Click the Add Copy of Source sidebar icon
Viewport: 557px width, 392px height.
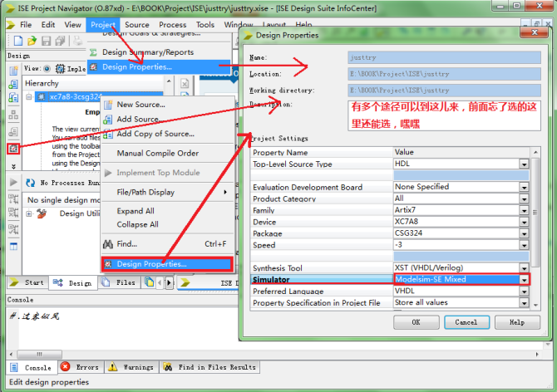click(13, 97)
